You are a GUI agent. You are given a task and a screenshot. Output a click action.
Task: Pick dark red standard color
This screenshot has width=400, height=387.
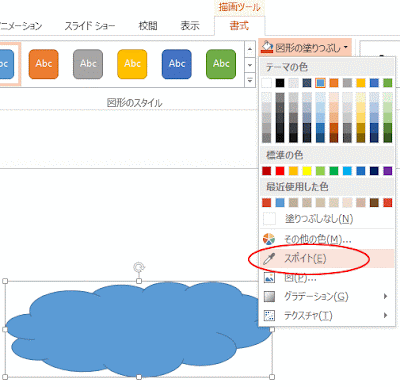click(267, 171)
